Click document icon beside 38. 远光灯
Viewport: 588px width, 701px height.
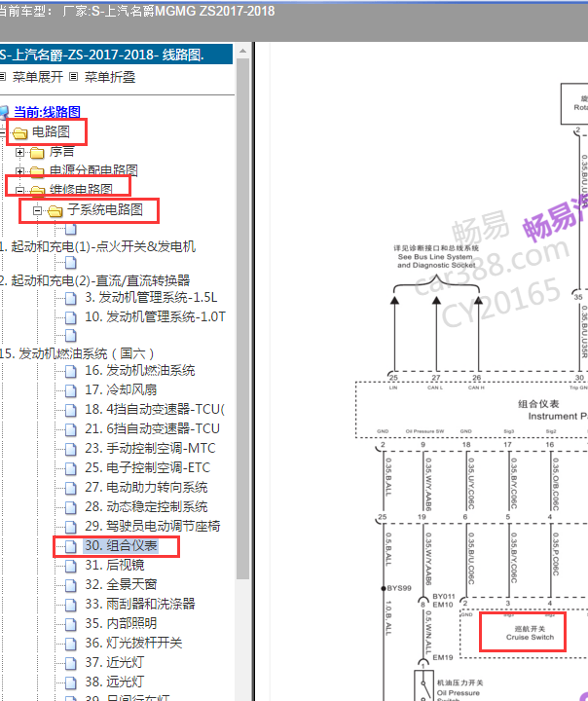[71, 683]
